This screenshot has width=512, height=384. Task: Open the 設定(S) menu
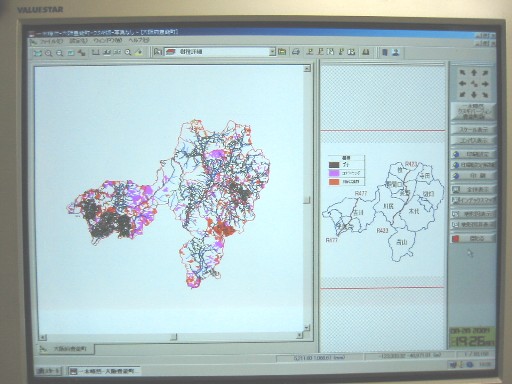tap(79, 41)
